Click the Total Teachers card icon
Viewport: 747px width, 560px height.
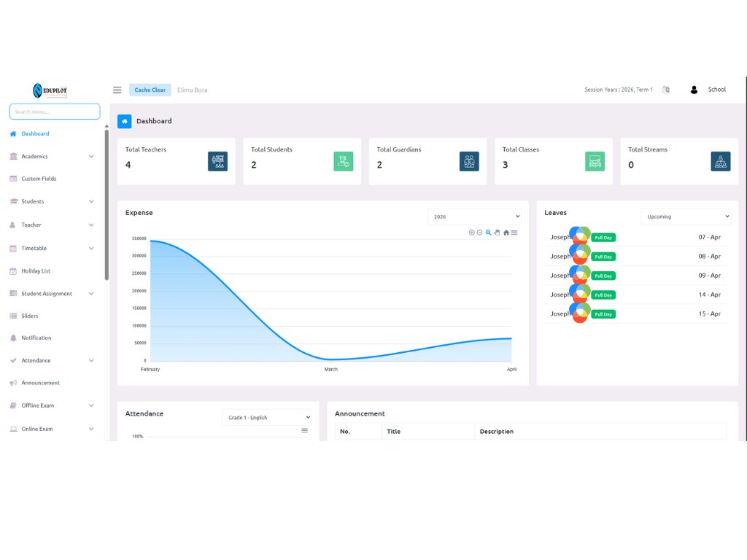pos(217,161)
